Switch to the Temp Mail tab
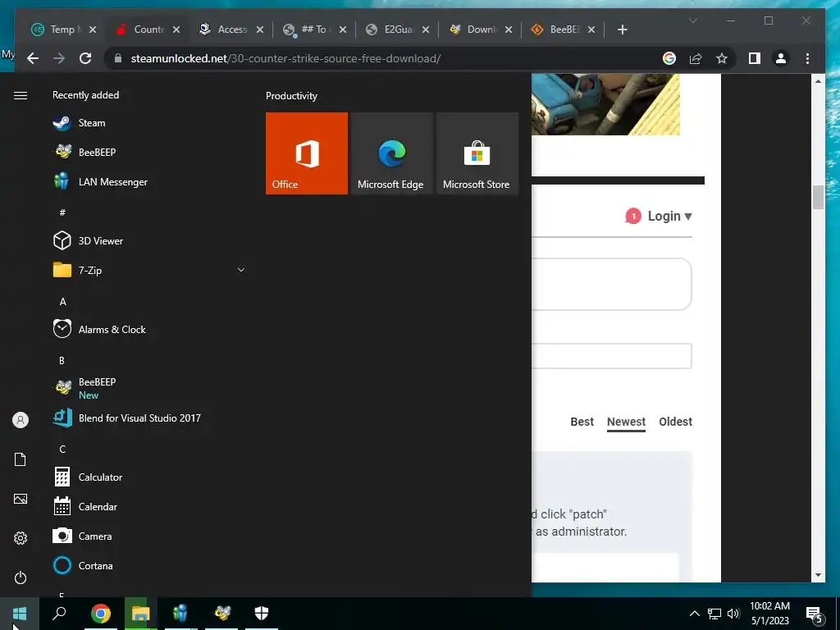The width and height of the screenshot is (840, 630). [x=62, y=30]
